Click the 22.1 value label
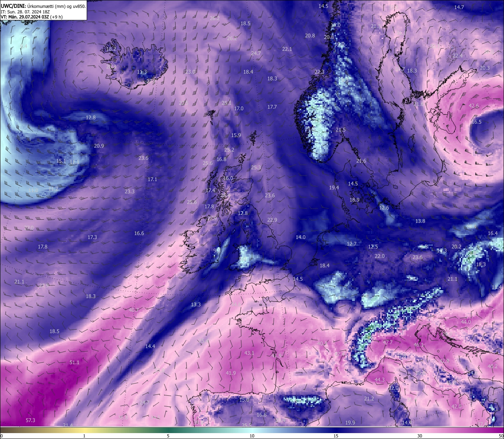504x439 pixels. click(287, 49)
